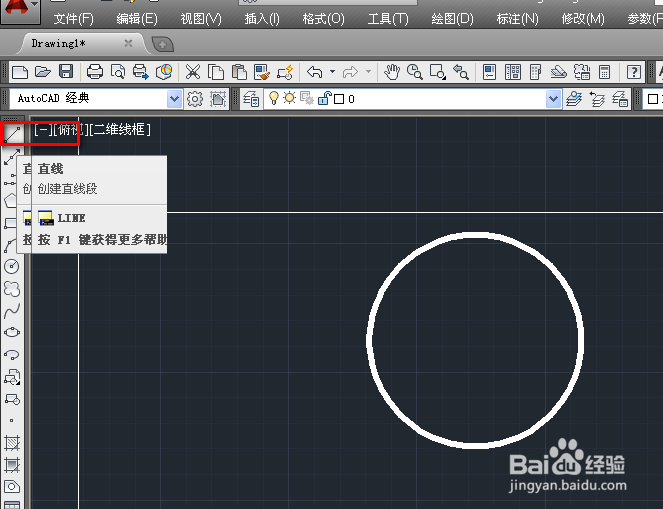The image size is (663, 509).
Task: Toggle layer 0 lock padlock
Action: pyautogui.click(x=323, y=98)
